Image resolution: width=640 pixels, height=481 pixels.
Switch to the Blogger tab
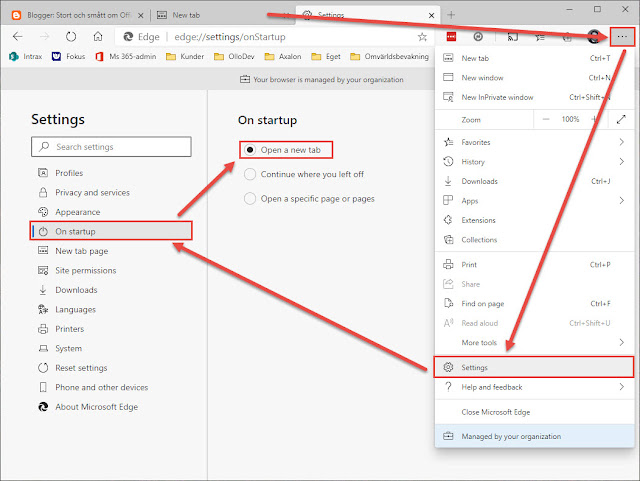78,15
